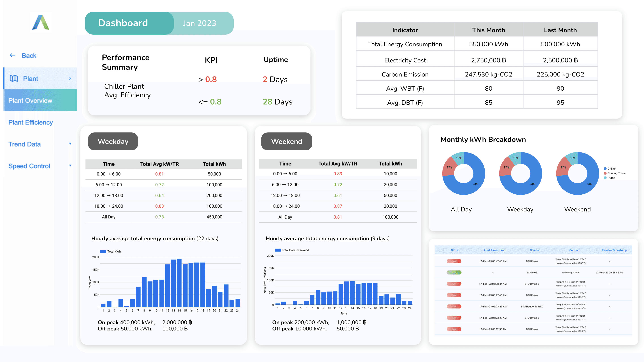Click the Source column header
The height and width of the screenshot is (362, 644).
(x=534, y=250)
